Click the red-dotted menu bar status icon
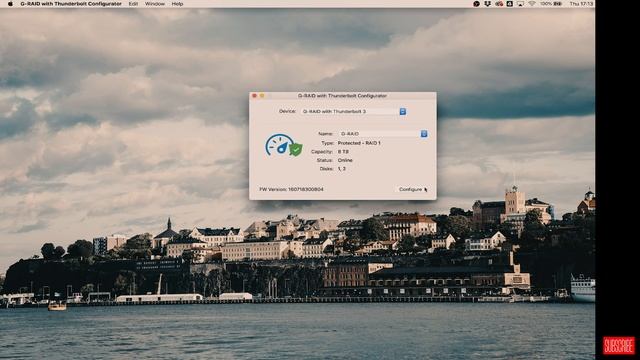This screenshot has height=360, width=640. click(x=499, y=4)
